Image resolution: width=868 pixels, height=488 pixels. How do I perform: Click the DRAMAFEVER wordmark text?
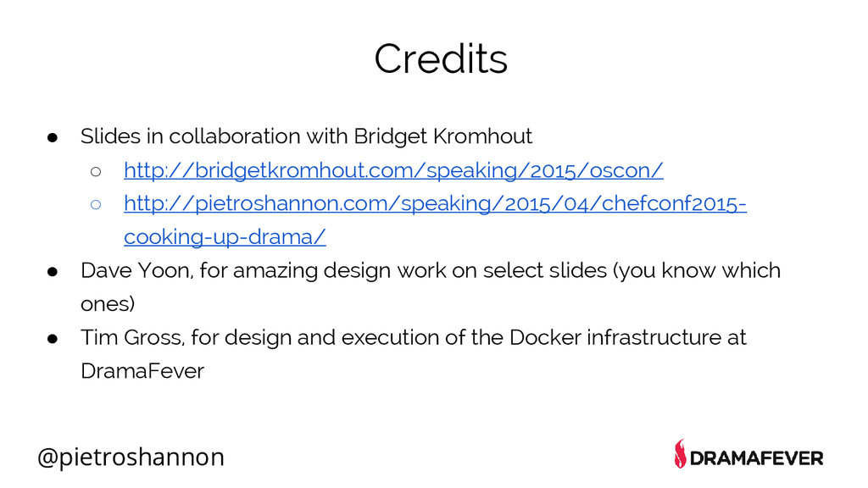pyautogui.click(x=757, y=458)
